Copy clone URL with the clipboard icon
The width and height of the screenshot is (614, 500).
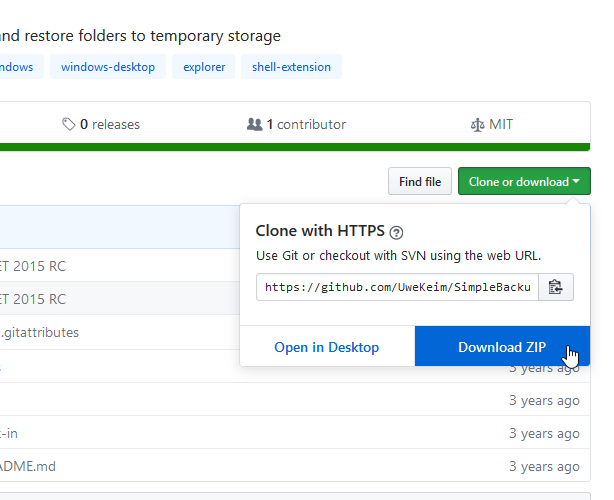556,287
